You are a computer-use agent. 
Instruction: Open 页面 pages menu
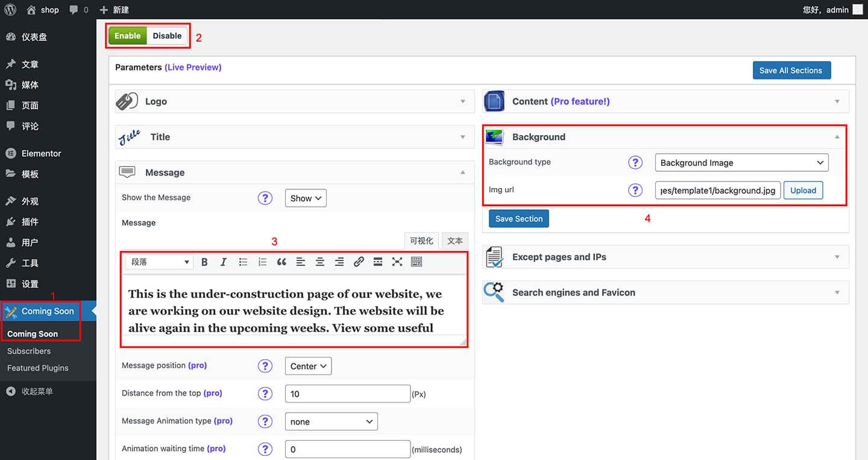[x=48, y=106]
